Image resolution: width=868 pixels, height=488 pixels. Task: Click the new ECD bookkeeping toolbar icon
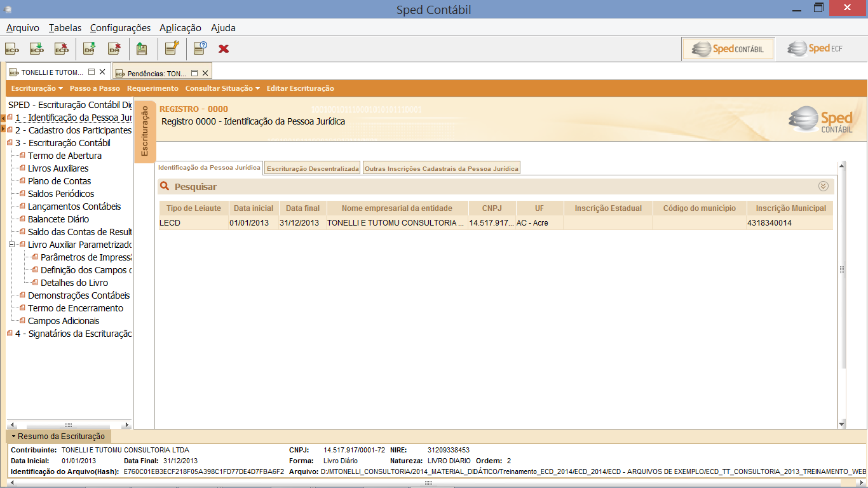pos(12,48)
